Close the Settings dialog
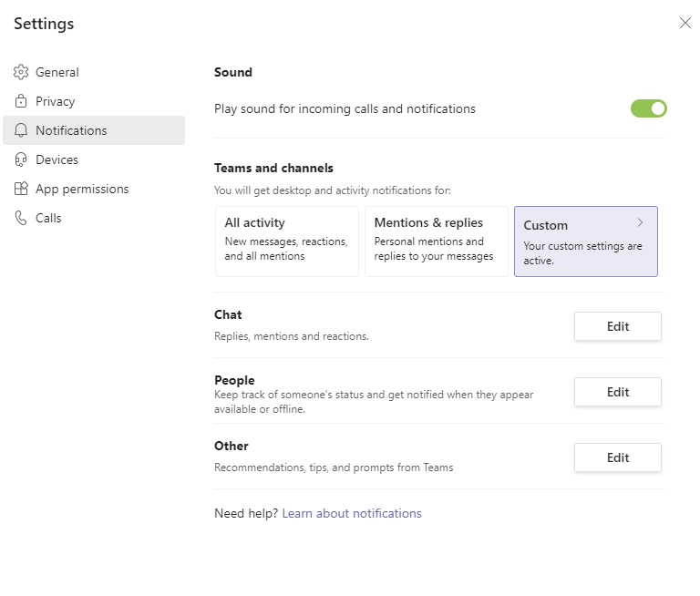 685,23
